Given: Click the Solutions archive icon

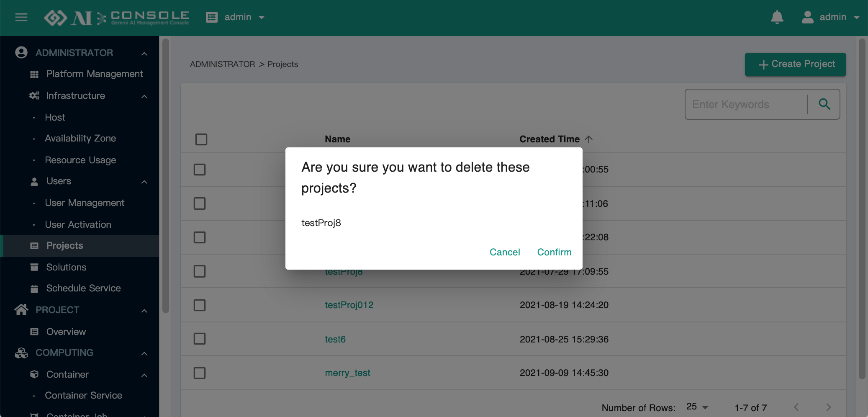Looking at the screenshot, I should coord(34,267).
